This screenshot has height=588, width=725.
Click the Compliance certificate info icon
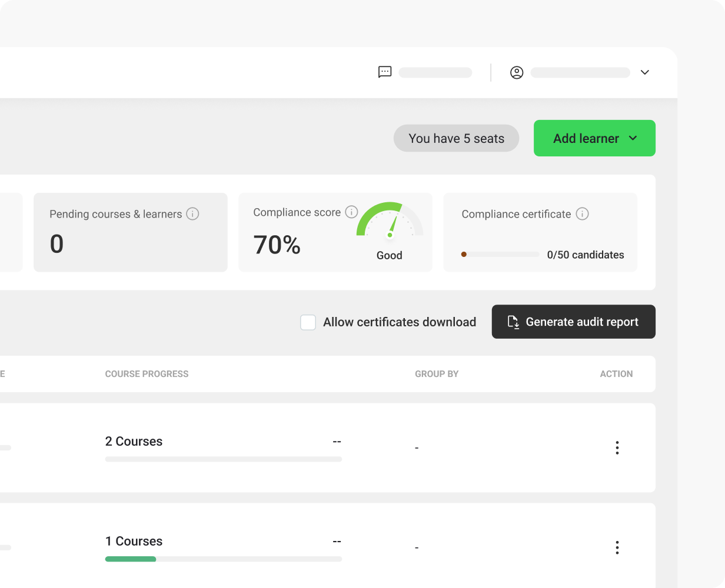click(x=582, y=214)
